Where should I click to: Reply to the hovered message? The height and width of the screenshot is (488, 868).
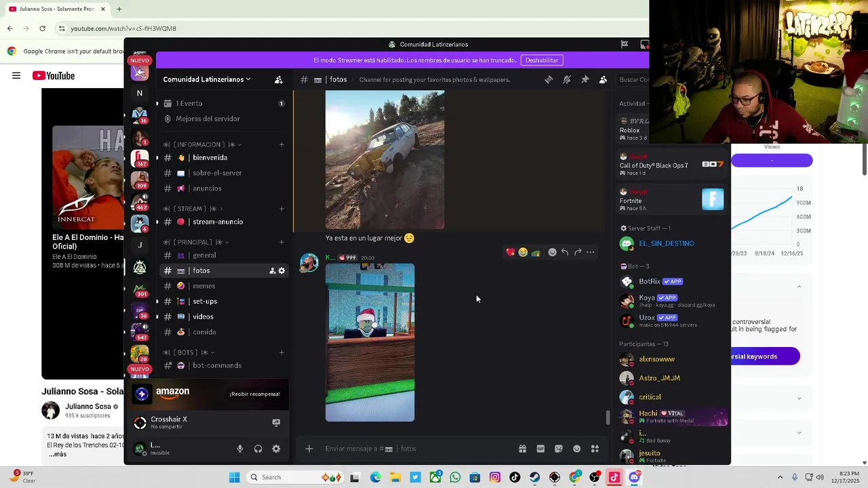click(x=565, y=252)
